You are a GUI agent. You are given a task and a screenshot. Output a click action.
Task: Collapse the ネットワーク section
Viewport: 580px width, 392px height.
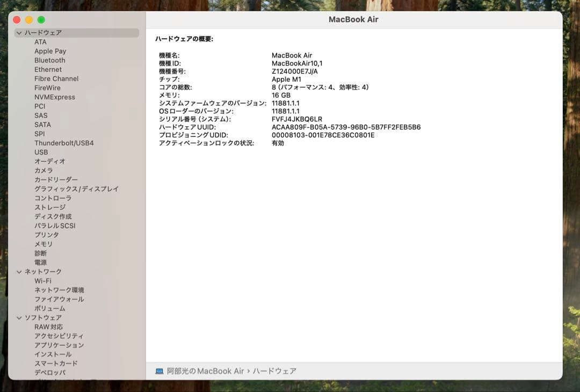coord(19,271)
